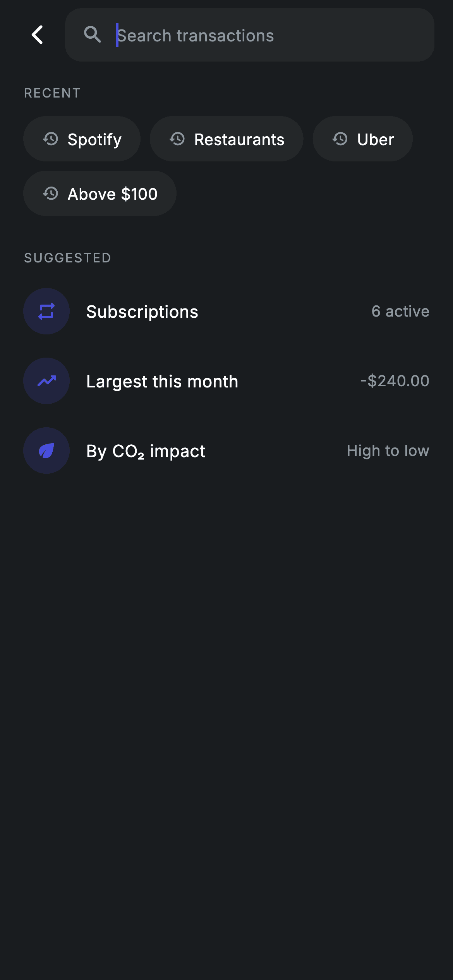Tap the trending-up Largest this month icon

pos(46,381)
